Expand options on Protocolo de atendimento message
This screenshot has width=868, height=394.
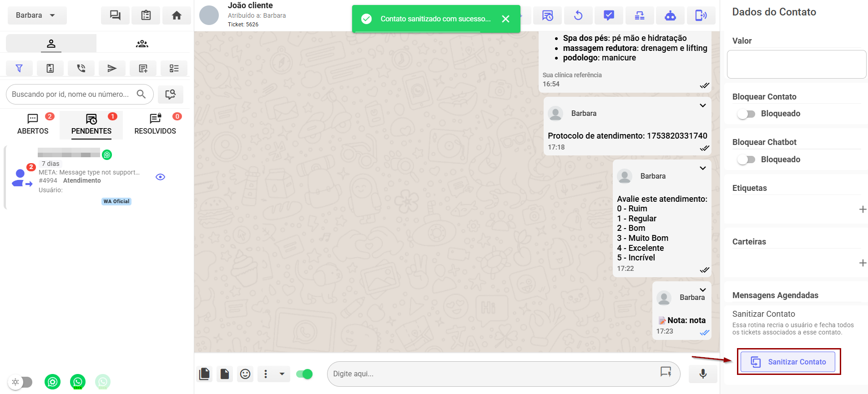702,105
